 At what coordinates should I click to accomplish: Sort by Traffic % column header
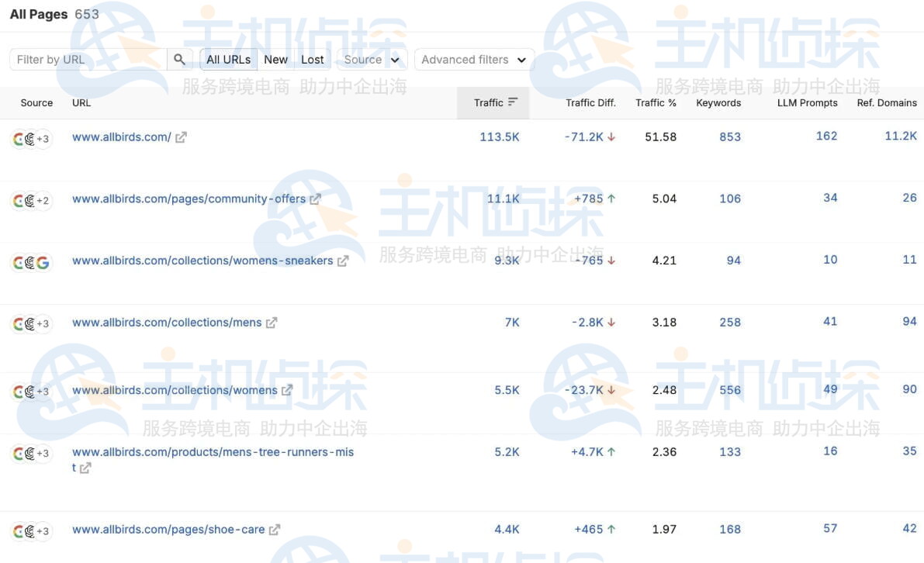tap(656, 102)
